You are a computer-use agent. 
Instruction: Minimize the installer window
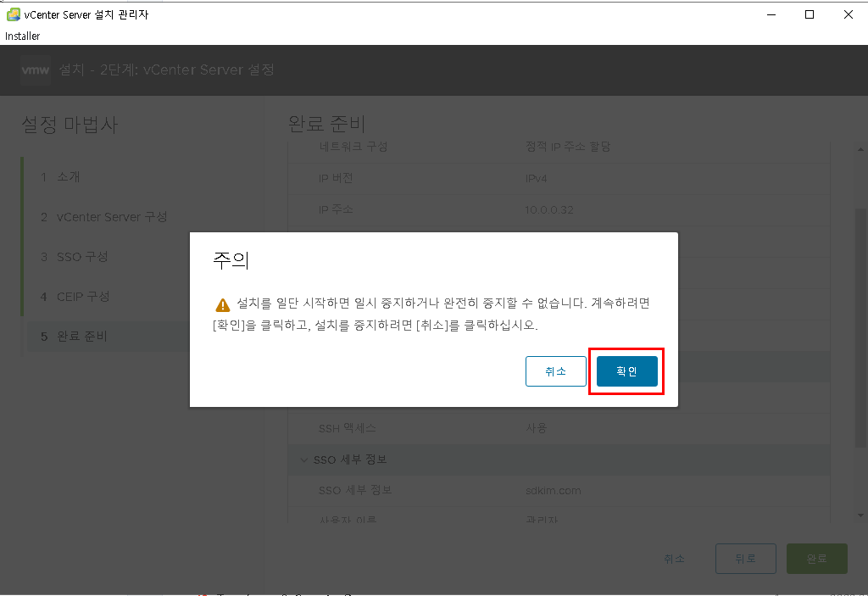click(x=771, y=15)
